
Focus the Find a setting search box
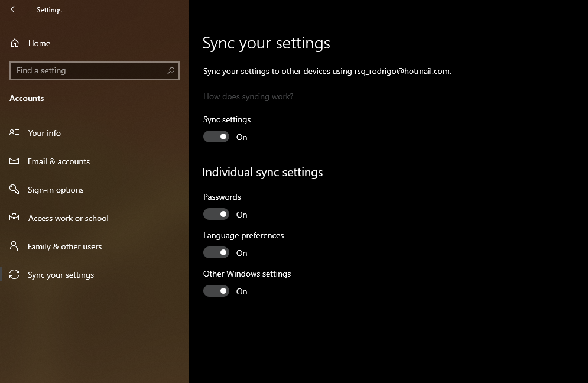95,70
